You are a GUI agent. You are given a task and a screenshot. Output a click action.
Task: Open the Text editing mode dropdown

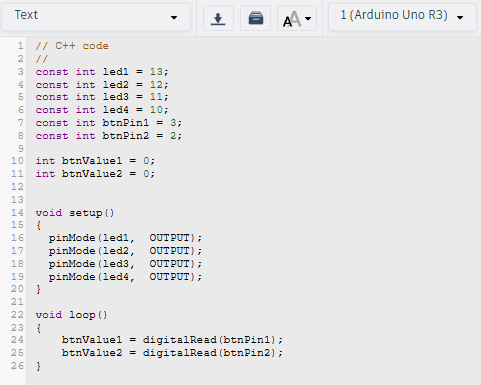(96, 17)
